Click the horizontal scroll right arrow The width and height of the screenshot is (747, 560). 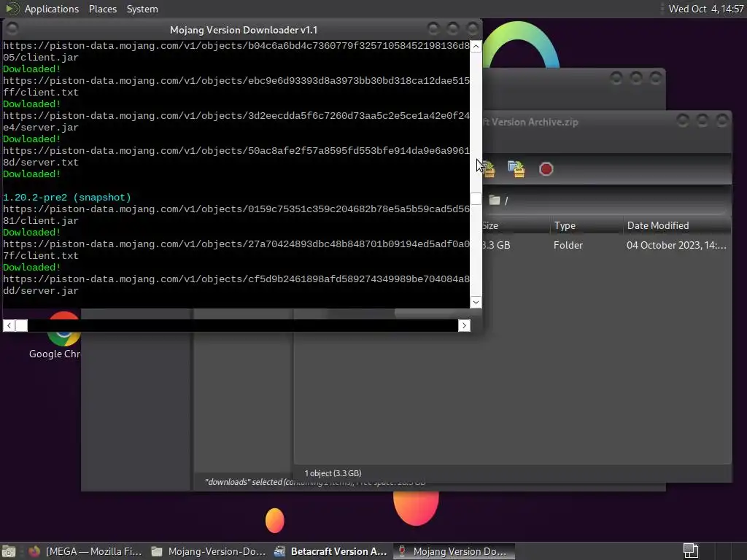[x=464, y=325]
